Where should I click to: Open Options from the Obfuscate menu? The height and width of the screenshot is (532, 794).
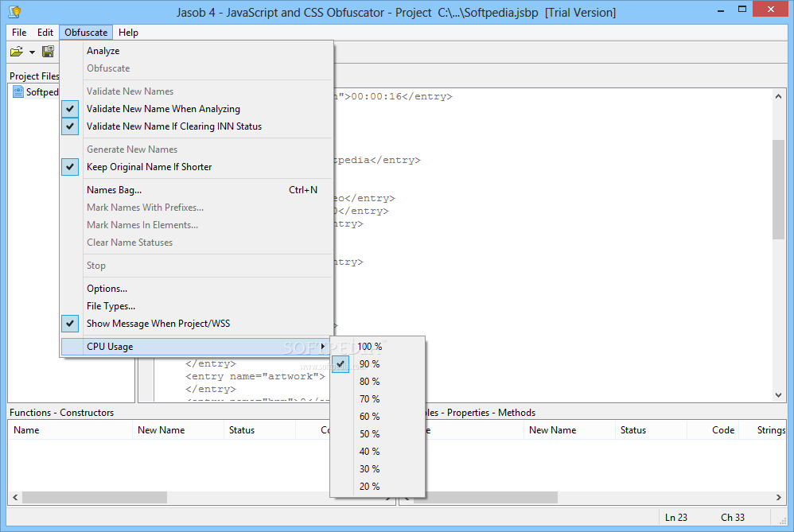click(197, 289)
